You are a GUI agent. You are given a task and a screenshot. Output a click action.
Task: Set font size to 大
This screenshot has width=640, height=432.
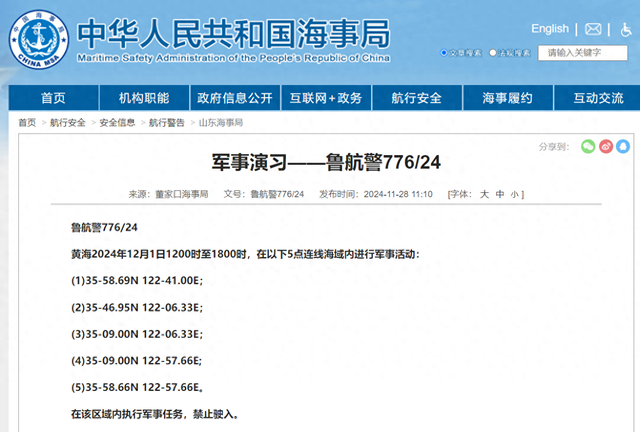point(484,194)
